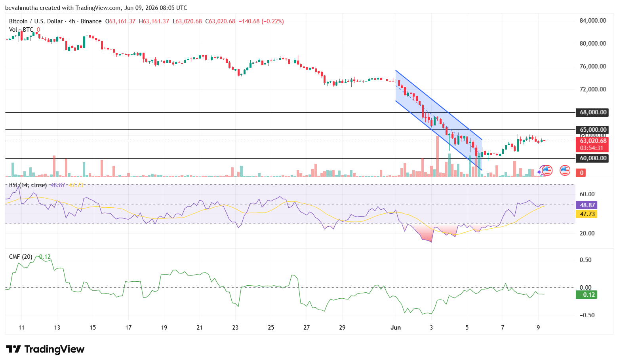Screen dimensions: 619x364
Task: Click the green −0.12 CMF axis label
Action: (x=587, y=295)
